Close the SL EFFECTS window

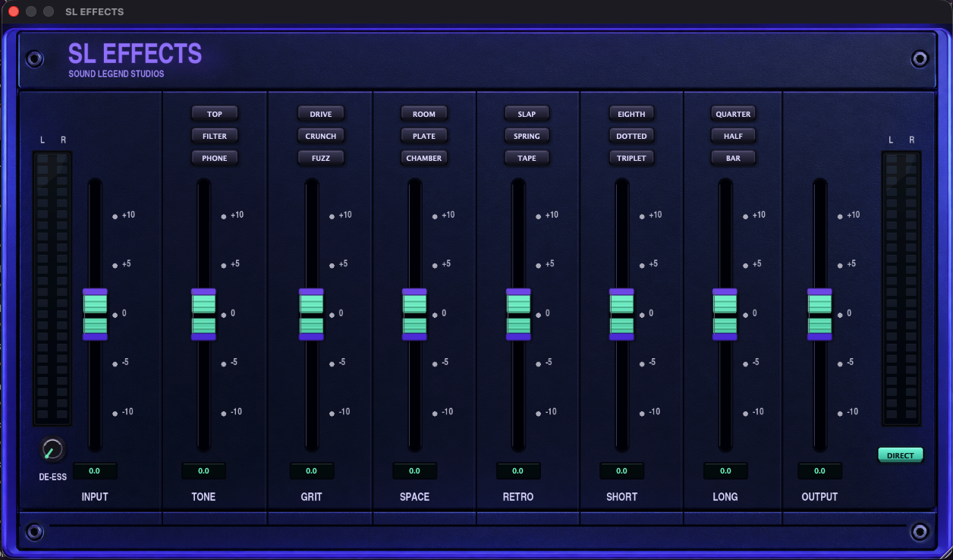click(x=14, y=11)
